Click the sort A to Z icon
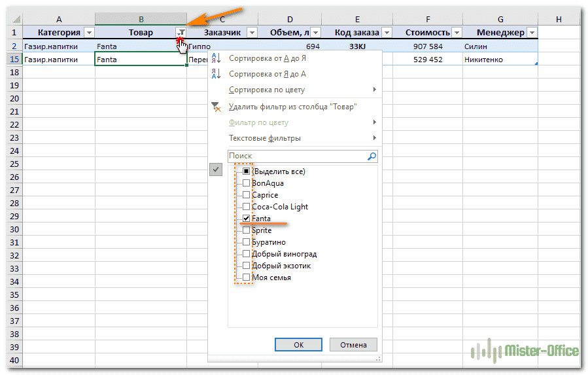 coord(217,58)
